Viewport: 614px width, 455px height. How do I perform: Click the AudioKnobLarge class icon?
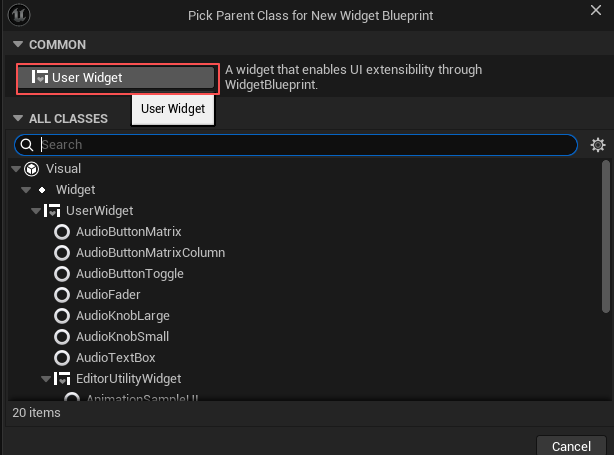pos(62,316)
